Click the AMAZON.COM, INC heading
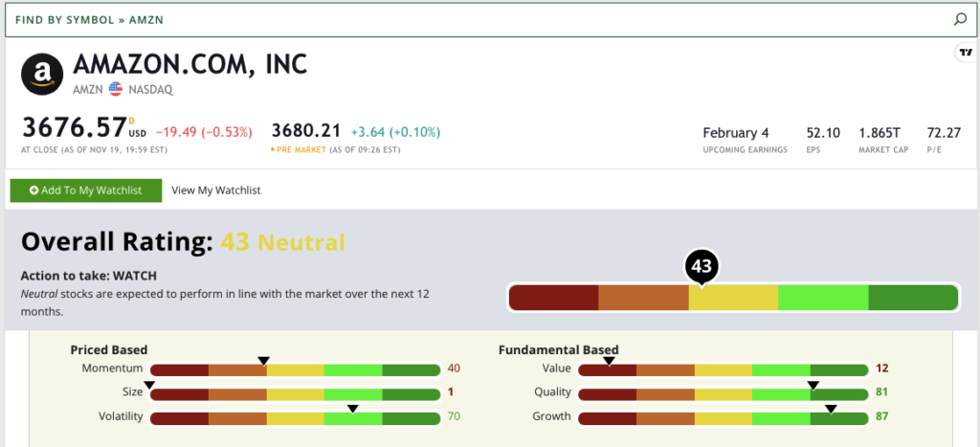Screen dimensions: 980x447 189,65
